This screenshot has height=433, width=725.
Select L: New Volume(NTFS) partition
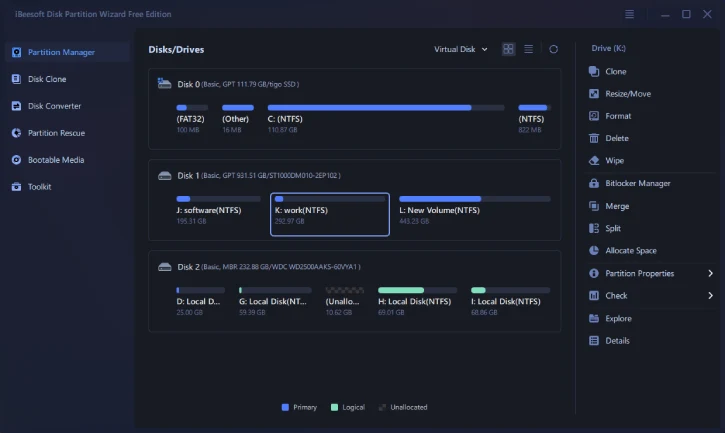click(475, 210)
